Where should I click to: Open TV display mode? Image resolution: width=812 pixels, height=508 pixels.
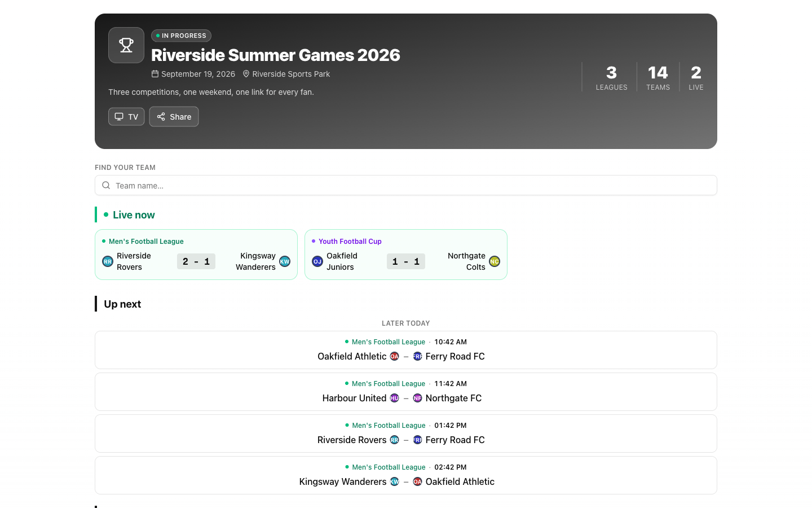[126, 117]
